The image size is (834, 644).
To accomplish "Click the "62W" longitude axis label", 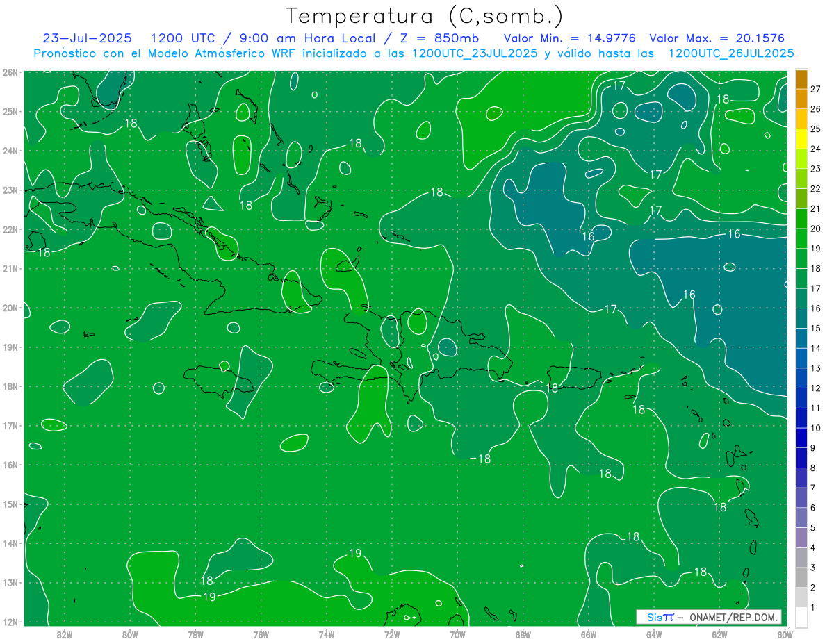I will click(719, 634).
